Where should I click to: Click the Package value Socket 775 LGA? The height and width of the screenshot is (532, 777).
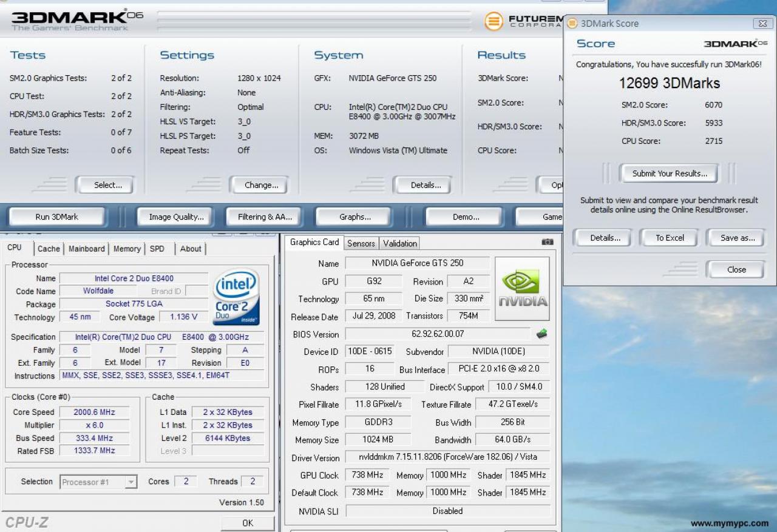(x=134, y=304)
